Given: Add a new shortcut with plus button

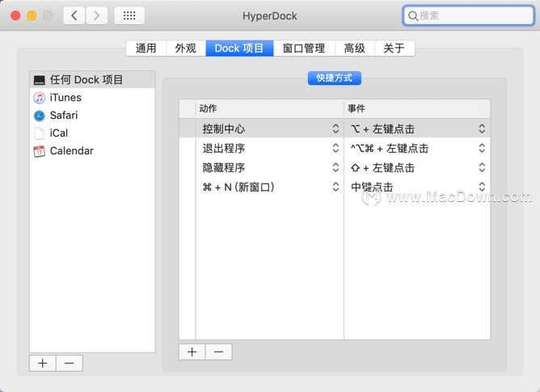Looking at the screenshot, I should (192, 352).
